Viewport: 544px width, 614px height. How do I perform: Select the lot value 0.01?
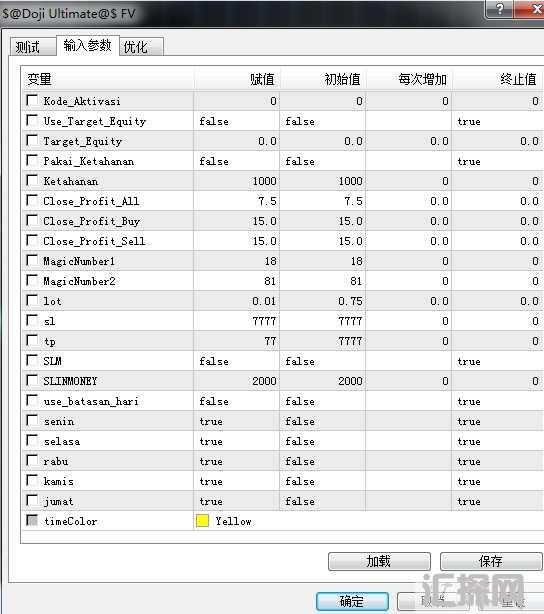(264, 301)
